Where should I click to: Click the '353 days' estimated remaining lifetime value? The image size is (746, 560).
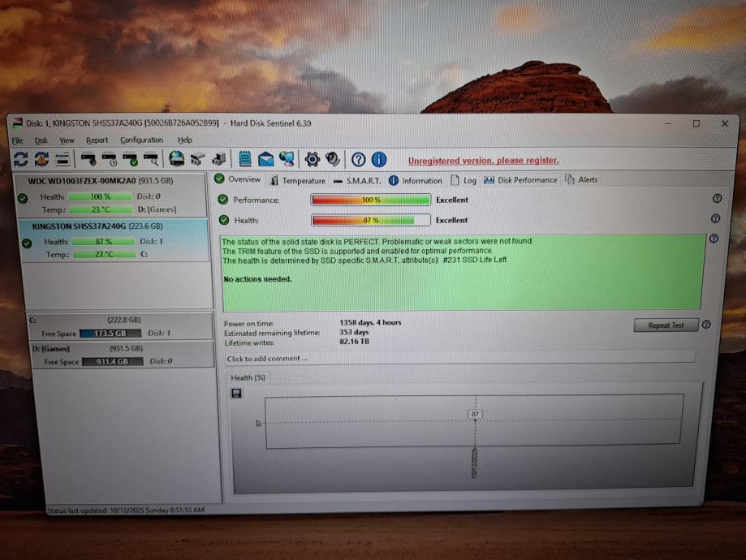(354, 332)
